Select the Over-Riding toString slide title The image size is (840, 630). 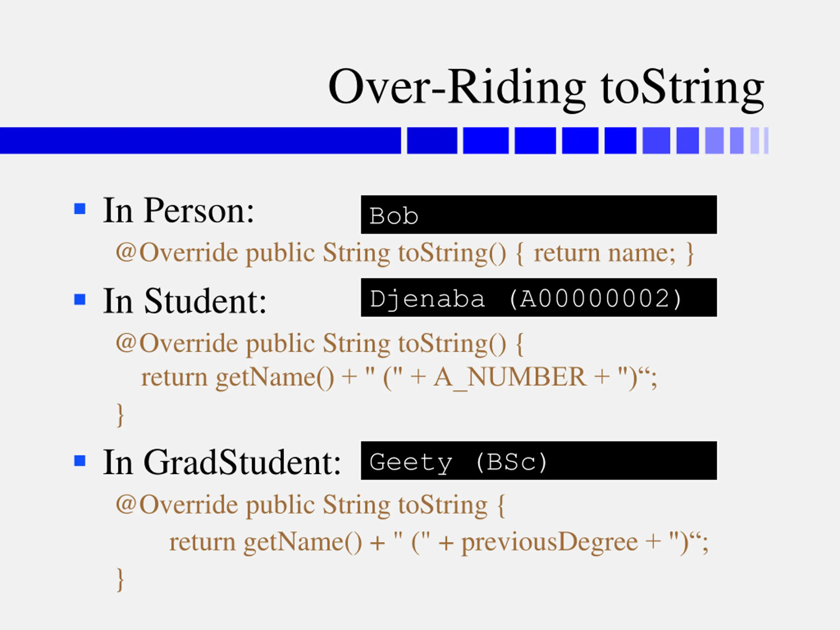pos(546,89)
